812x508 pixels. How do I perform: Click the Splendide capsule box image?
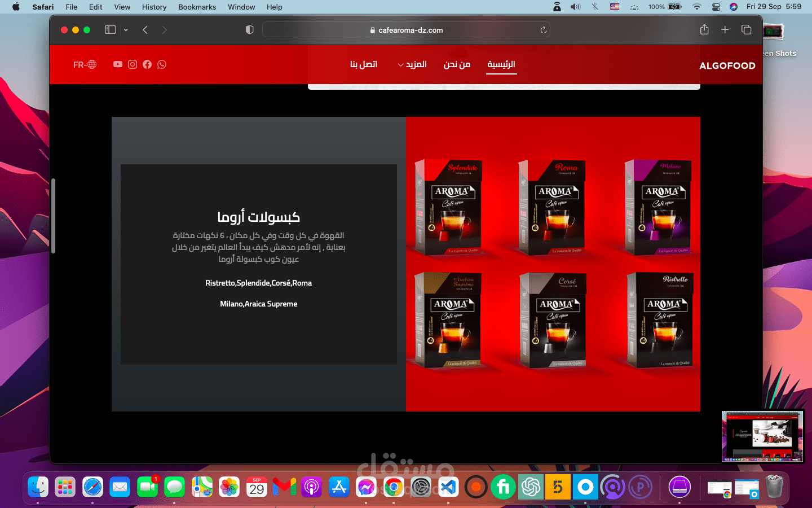click(448, 207)
